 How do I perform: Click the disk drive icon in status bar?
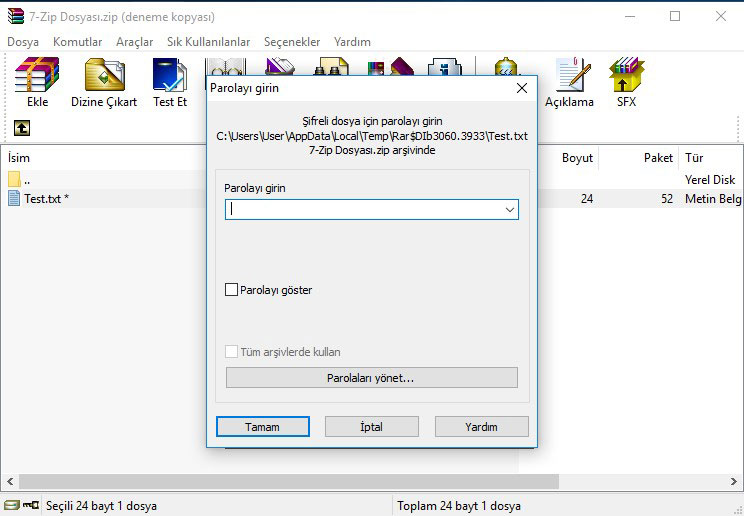(x=11, y=505)
